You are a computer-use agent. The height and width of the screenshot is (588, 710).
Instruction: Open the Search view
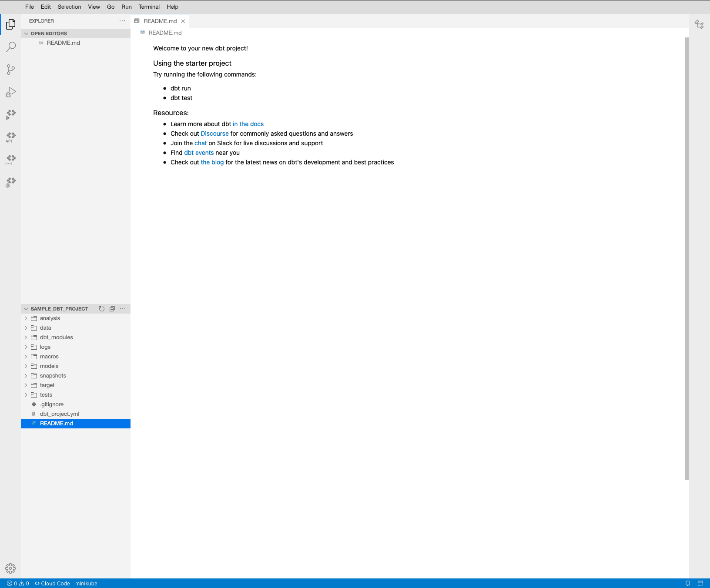click(10, 47)
